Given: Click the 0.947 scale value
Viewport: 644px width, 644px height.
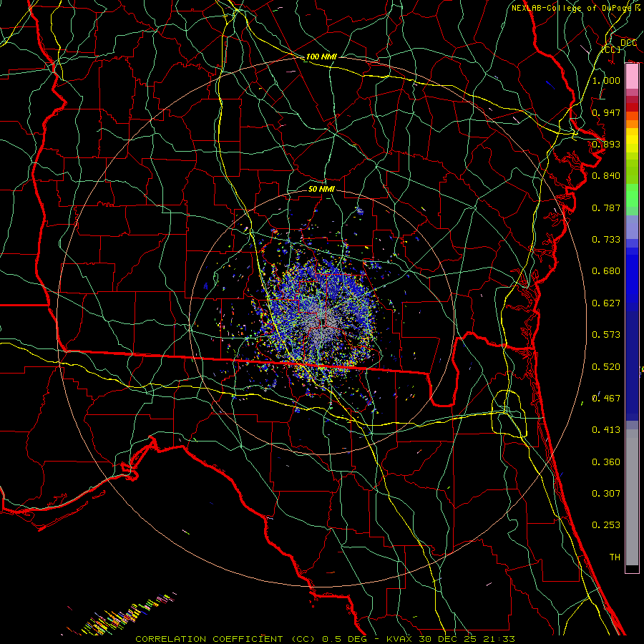Looking at the screenshot, I should tap(606, 112).
